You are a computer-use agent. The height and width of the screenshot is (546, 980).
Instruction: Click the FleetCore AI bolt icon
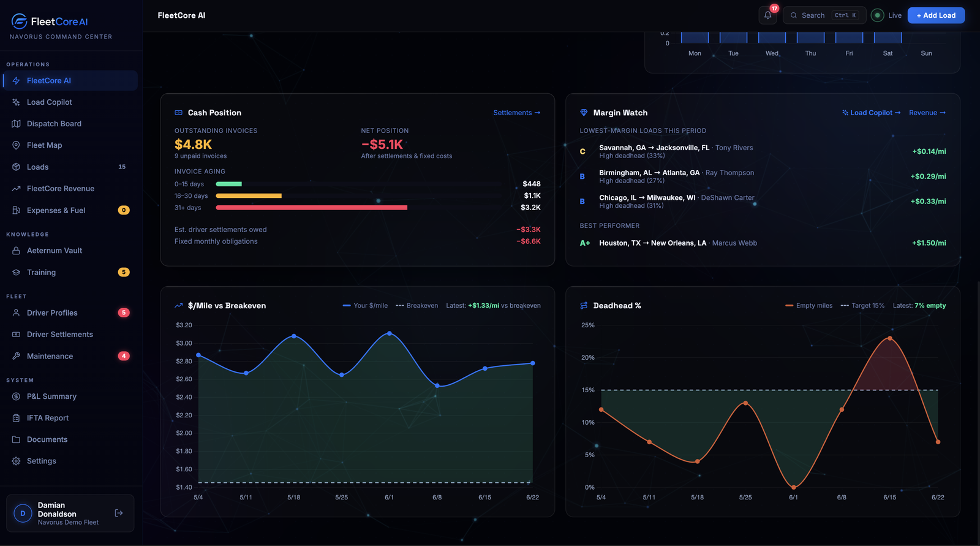pos(16,80)
